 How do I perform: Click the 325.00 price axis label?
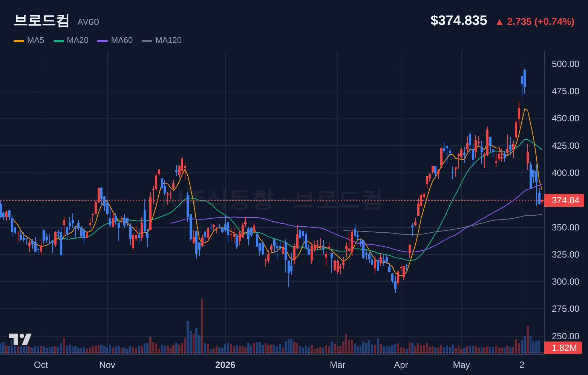click(565, 255)
